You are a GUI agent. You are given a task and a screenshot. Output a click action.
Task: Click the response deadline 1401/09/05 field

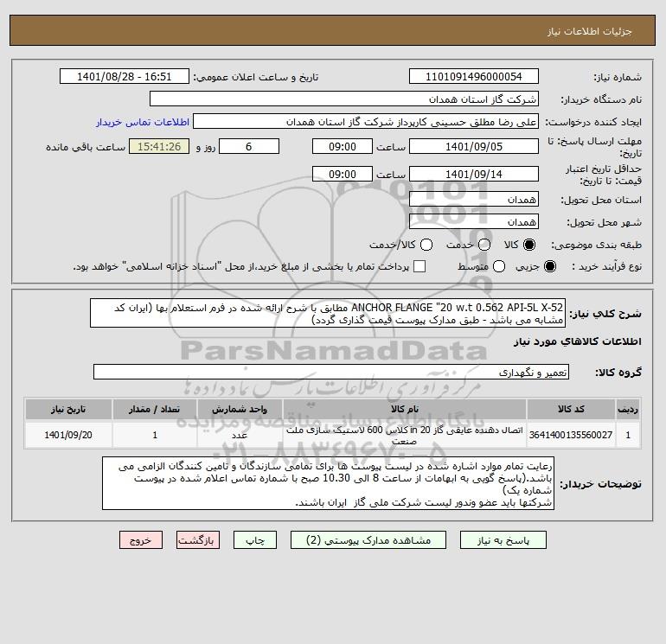coord(474,146)
